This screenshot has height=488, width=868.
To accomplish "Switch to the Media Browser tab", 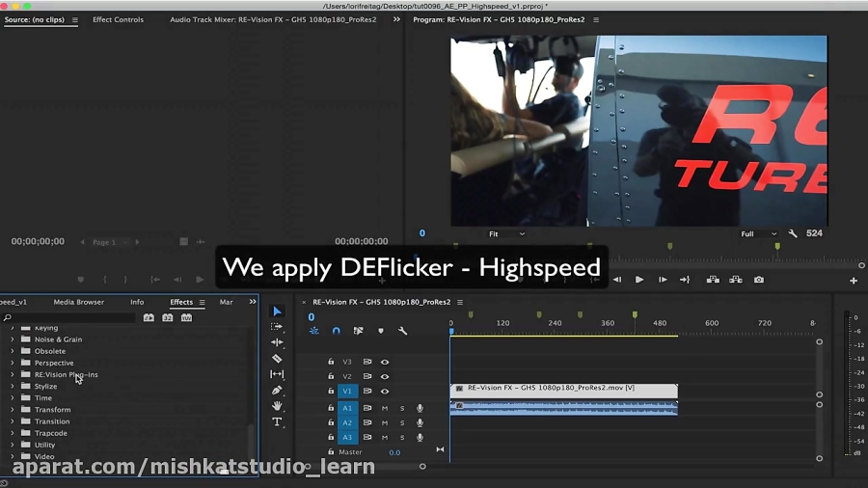I will 79,302.
